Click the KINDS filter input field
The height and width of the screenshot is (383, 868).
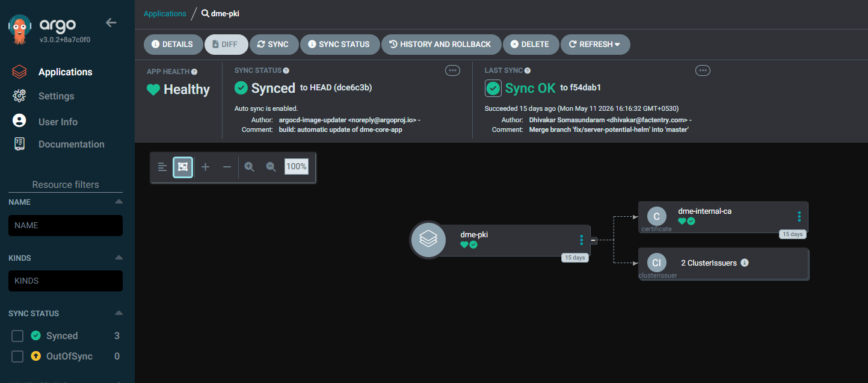click(x=66, y=281)
